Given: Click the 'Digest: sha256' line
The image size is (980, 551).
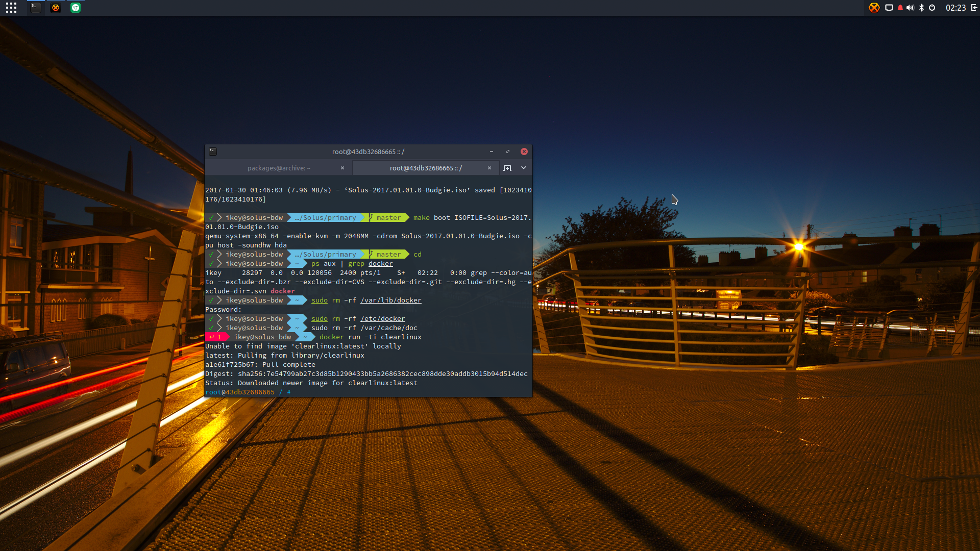Looking at the screenshot, I should point(366,374).
